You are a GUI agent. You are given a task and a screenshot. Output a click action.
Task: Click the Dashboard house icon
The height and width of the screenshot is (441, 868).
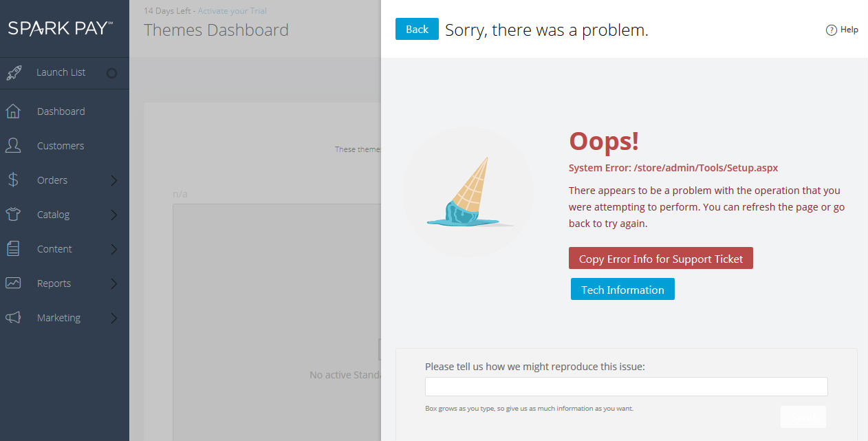13,111
